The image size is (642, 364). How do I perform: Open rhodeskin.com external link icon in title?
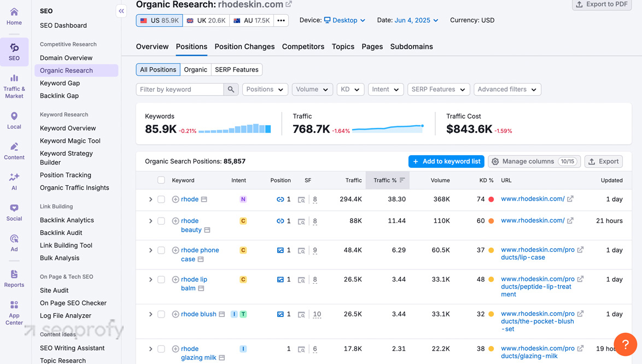coord(289,4)
